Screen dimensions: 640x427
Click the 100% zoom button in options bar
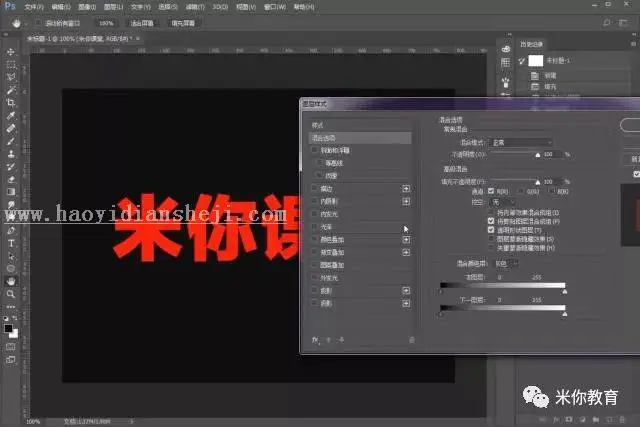[x=106, y=23]
